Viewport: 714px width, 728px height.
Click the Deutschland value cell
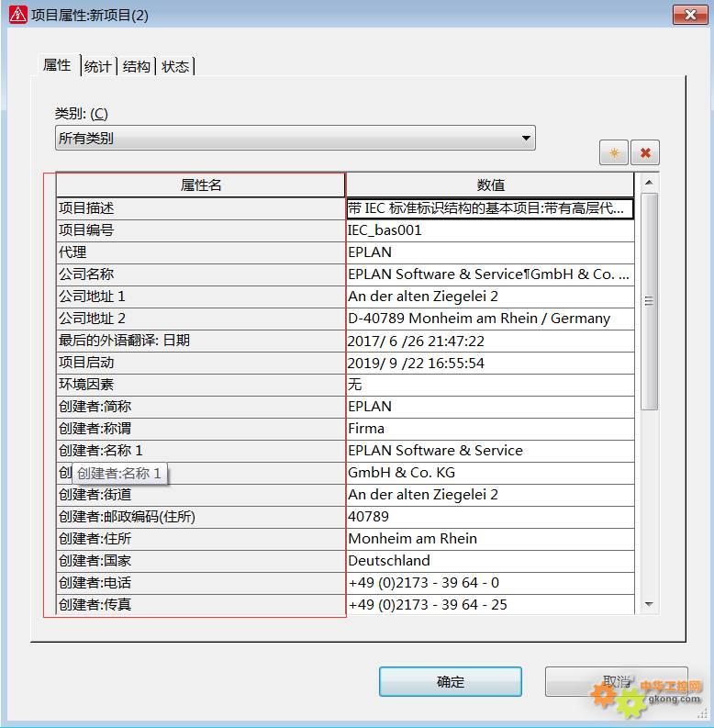[490, 560]
